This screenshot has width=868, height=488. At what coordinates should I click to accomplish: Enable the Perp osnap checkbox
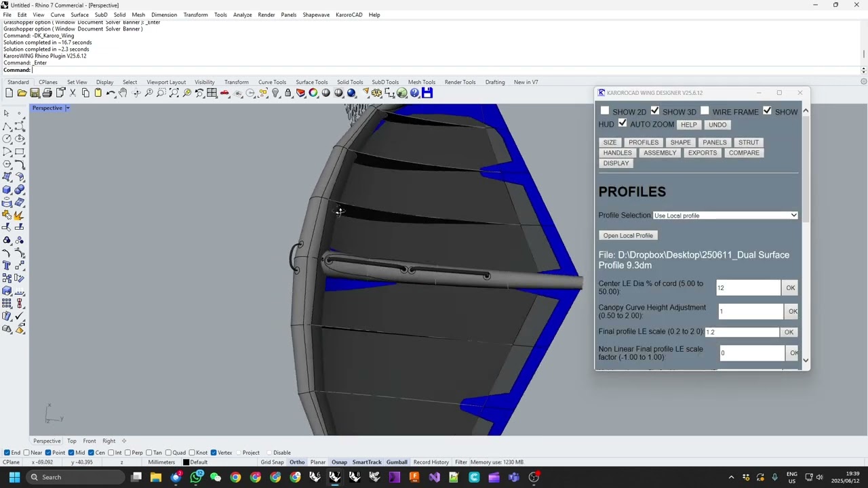tap(128, 453)
